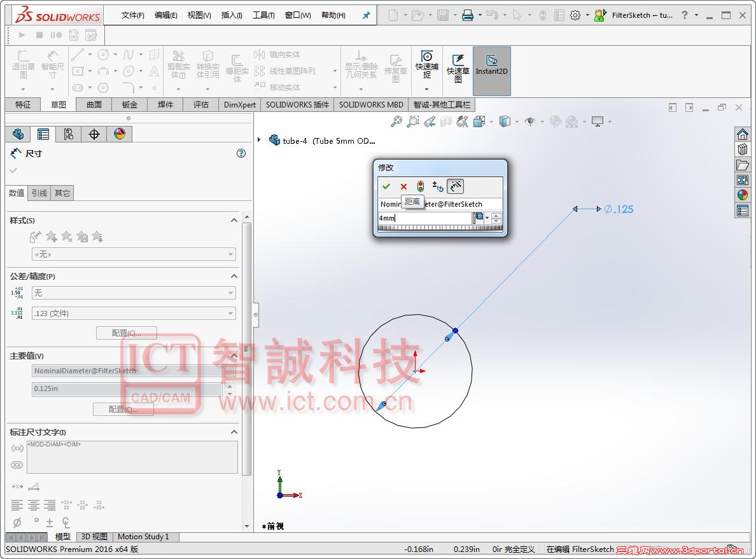756x559 pixels.
Task: Open the 帮助(H) menu
Action: (x=333, y=15)
